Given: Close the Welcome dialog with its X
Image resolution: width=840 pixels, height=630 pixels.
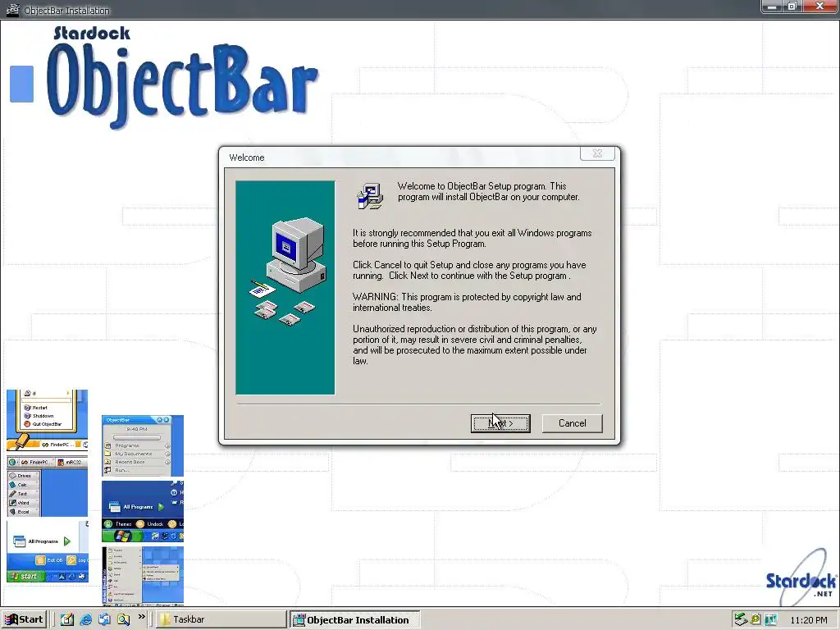Looking at the screenshot, I should [597, 153].
